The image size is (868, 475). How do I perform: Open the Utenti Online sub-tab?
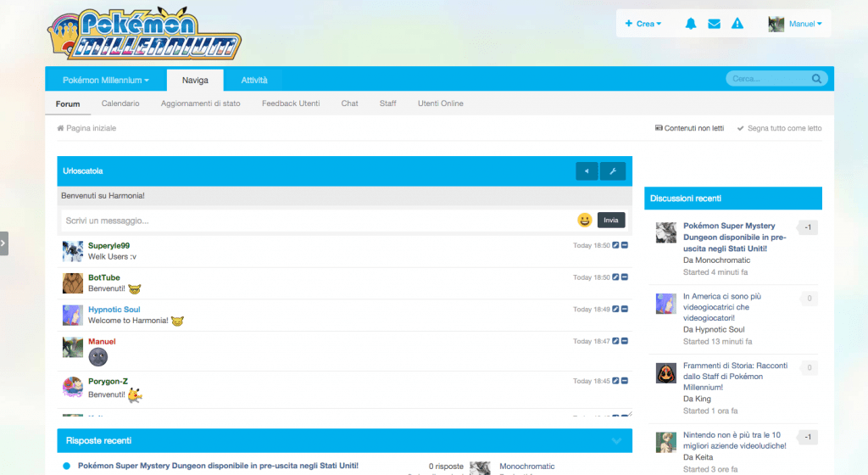(440, 103)
